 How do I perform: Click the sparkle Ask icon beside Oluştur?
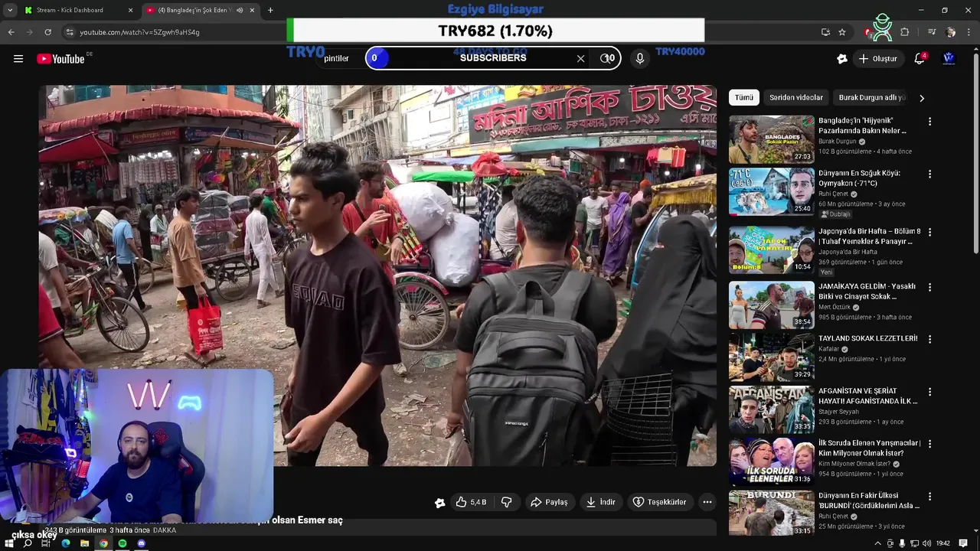[x=842, y=59]
